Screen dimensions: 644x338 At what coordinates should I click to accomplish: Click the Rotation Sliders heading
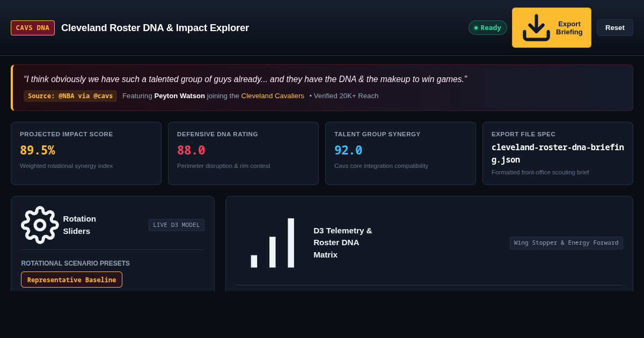point(79,225)
